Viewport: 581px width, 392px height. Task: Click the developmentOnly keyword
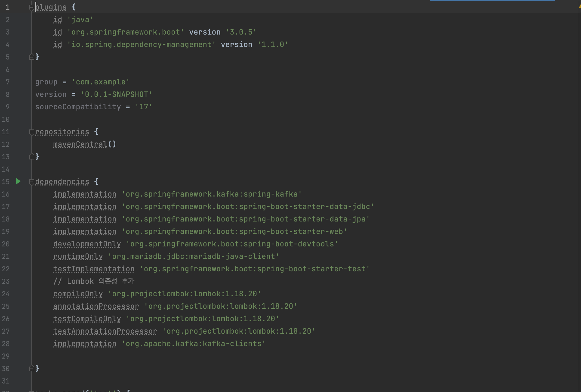(x=87, y=244)
